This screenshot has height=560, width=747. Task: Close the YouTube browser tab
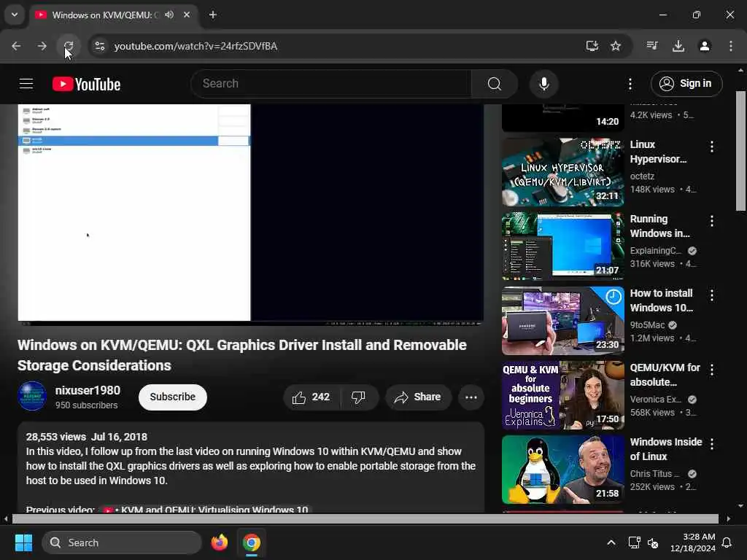(187, 15)
